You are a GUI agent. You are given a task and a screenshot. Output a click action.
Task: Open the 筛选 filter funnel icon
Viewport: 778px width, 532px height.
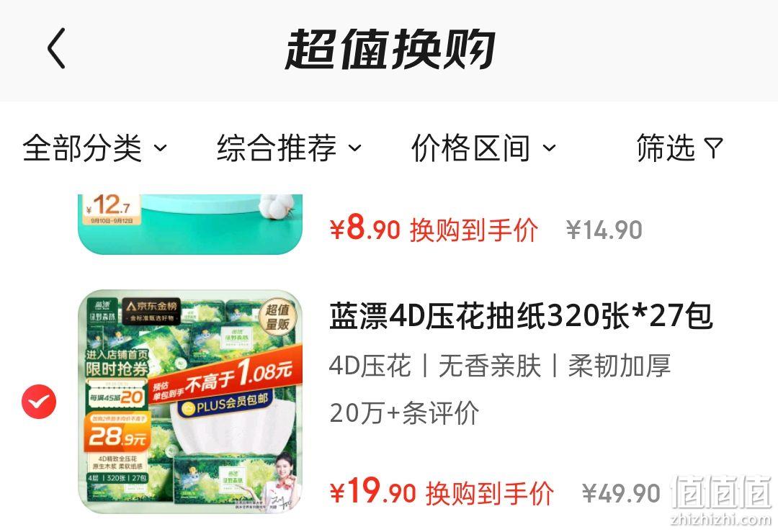pos(713,148)
